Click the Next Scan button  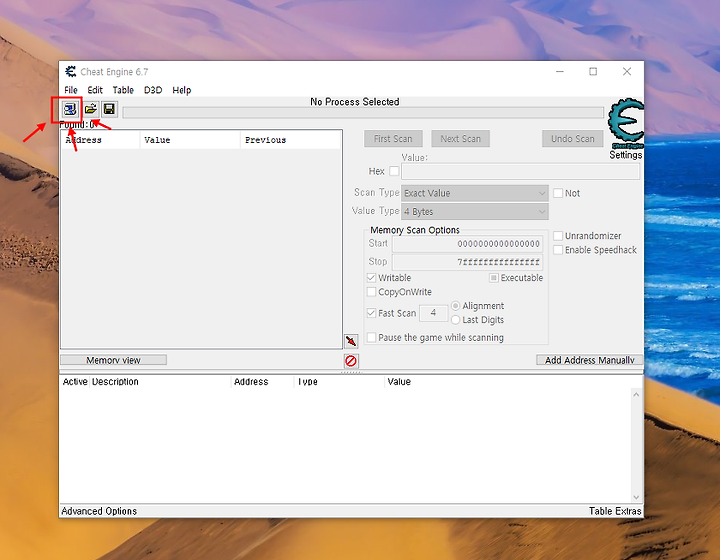click(461, 139)
